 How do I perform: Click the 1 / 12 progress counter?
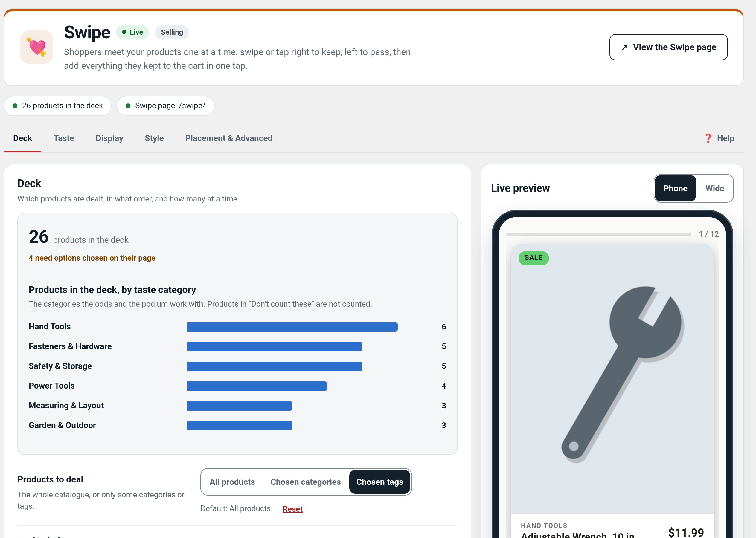tap(709, 234)
